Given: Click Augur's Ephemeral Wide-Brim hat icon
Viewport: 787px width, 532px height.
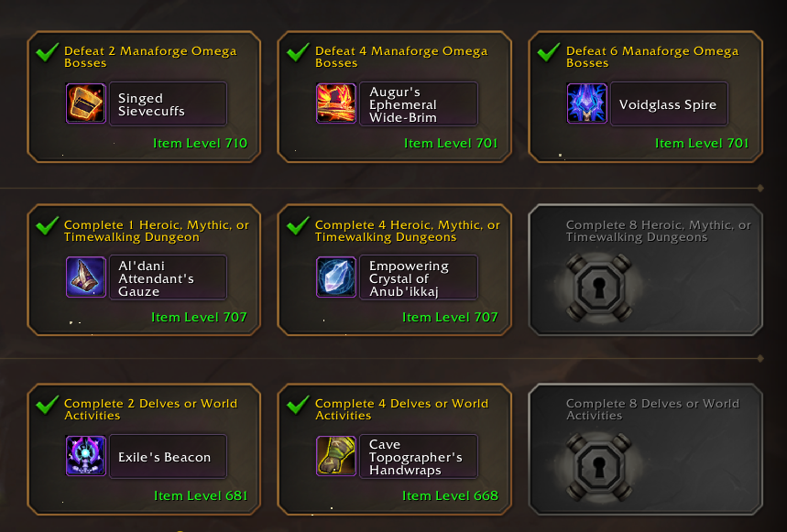Looking at the screenshot, I should pyautogui.click(x=336, y=103).
